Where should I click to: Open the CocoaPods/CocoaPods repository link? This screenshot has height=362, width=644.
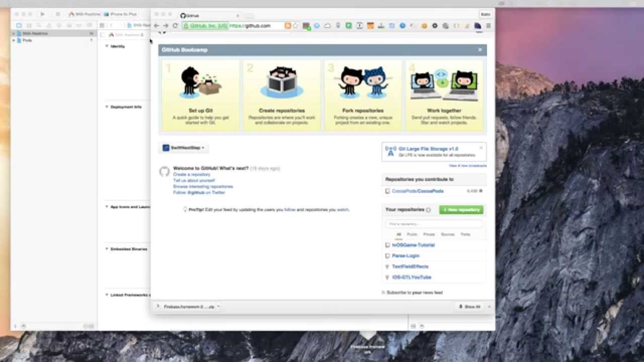[418, 191]
